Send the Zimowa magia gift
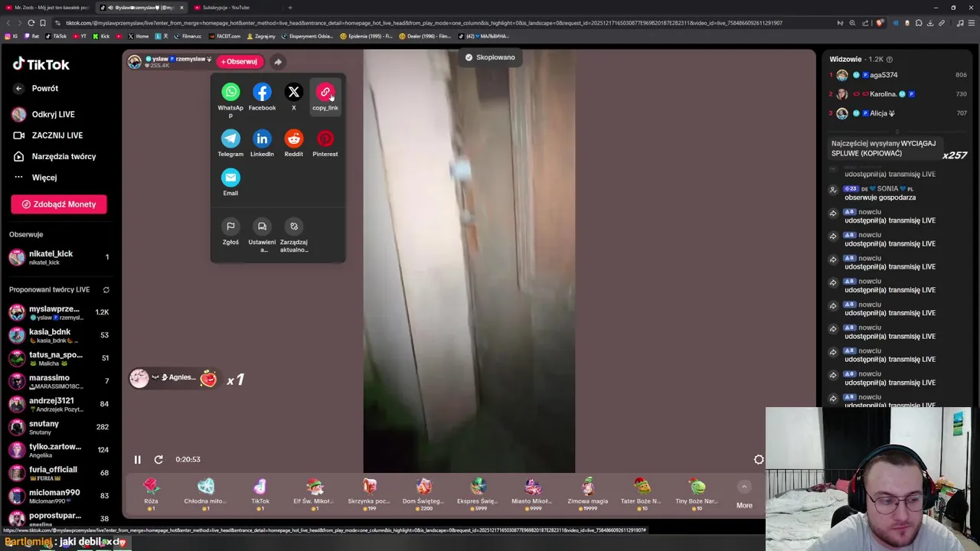This screenshot has width=980, height=551. click(x=588, y=494)
